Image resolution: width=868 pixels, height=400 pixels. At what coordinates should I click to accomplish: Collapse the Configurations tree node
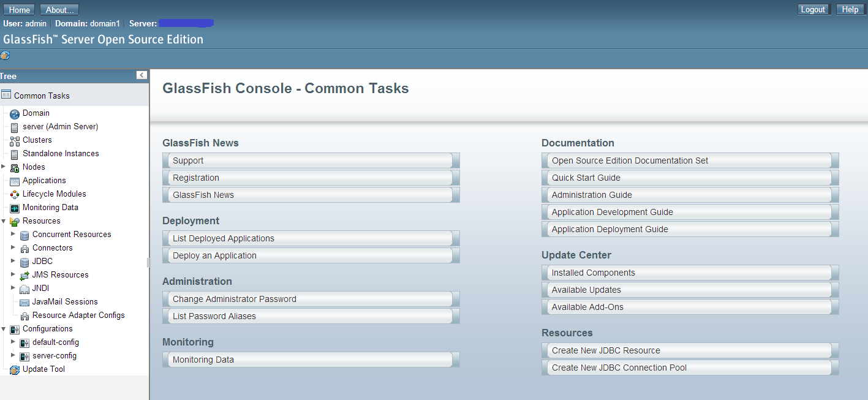click(x=3, y=328)
